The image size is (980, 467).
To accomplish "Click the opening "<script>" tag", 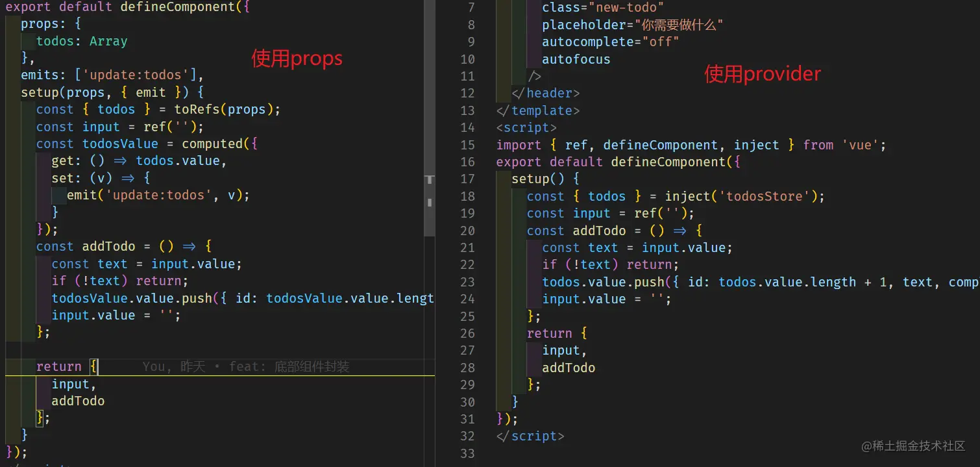I will point(526,127).
